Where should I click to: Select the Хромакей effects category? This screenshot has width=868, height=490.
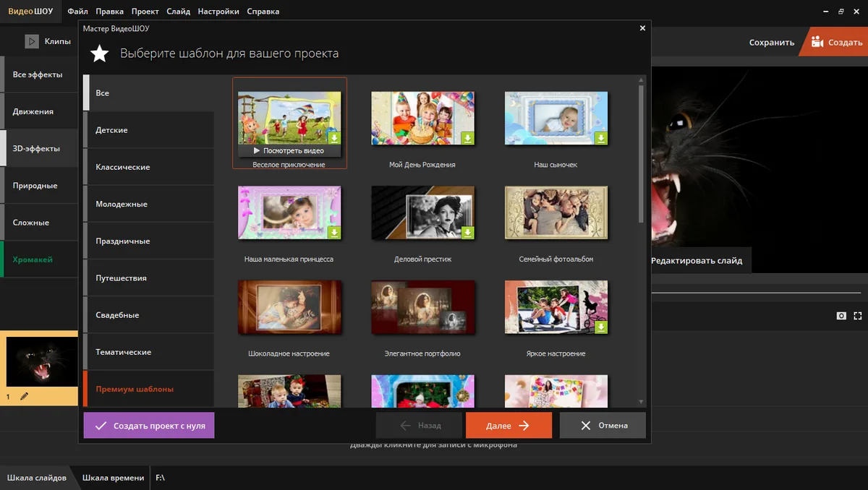(33, 259)
